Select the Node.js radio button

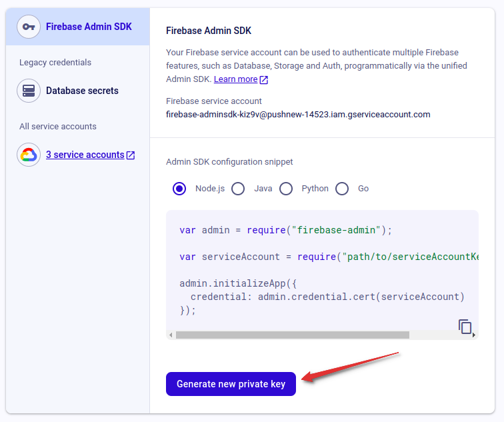179,189
